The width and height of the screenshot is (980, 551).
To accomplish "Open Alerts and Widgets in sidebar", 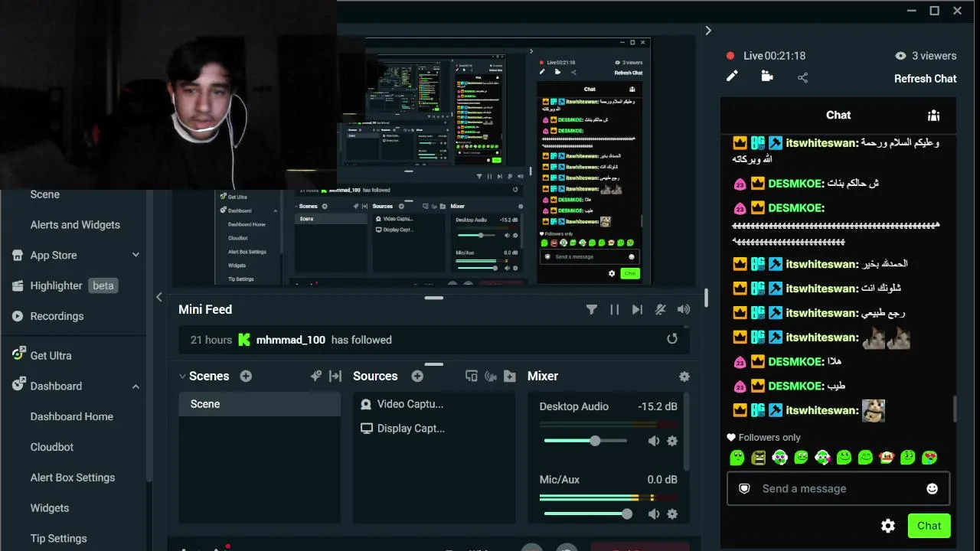I will pyautogui.click(x=75, y=225).
